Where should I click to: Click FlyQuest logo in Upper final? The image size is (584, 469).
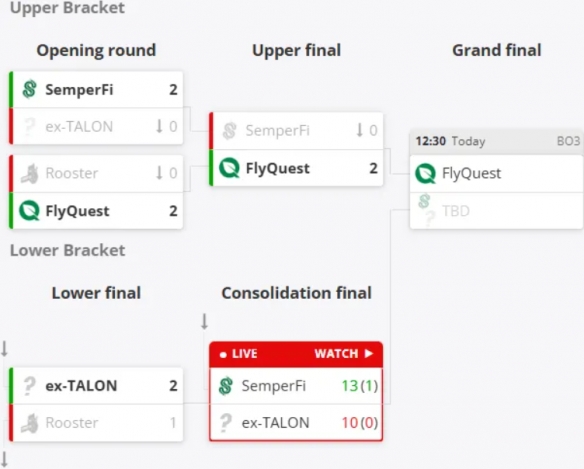pyautogui.click(x=229, y=168)
